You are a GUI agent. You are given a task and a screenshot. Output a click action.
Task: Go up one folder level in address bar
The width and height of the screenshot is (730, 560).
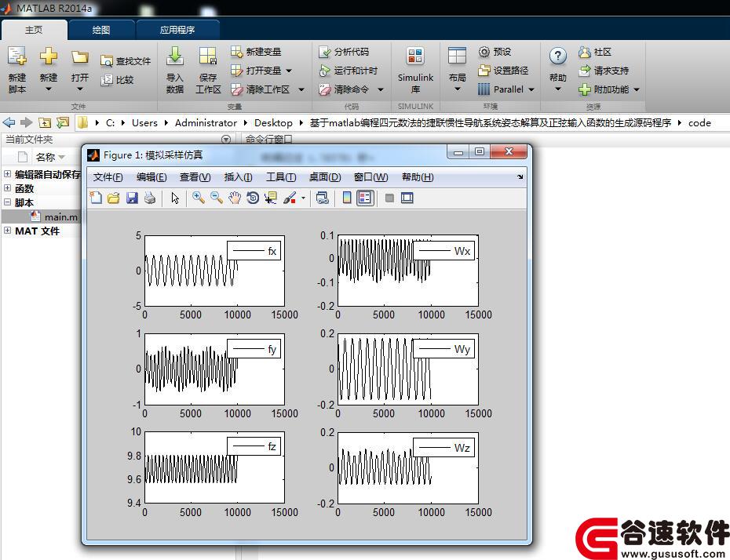[x=45, y=123]
